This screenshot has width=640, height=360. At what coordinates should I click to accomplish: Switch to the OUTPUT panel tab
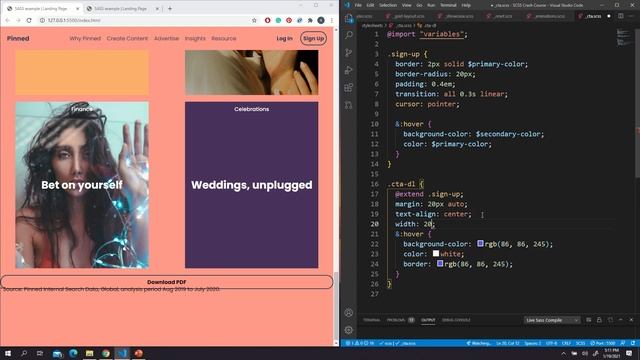[428, 320]
